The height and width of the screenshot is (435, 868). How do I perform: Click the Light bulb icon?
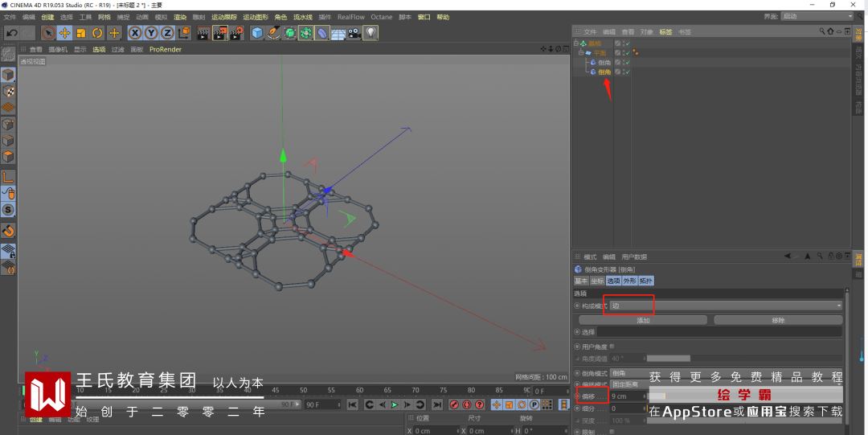pyautogui.click(x=371, y=33)
